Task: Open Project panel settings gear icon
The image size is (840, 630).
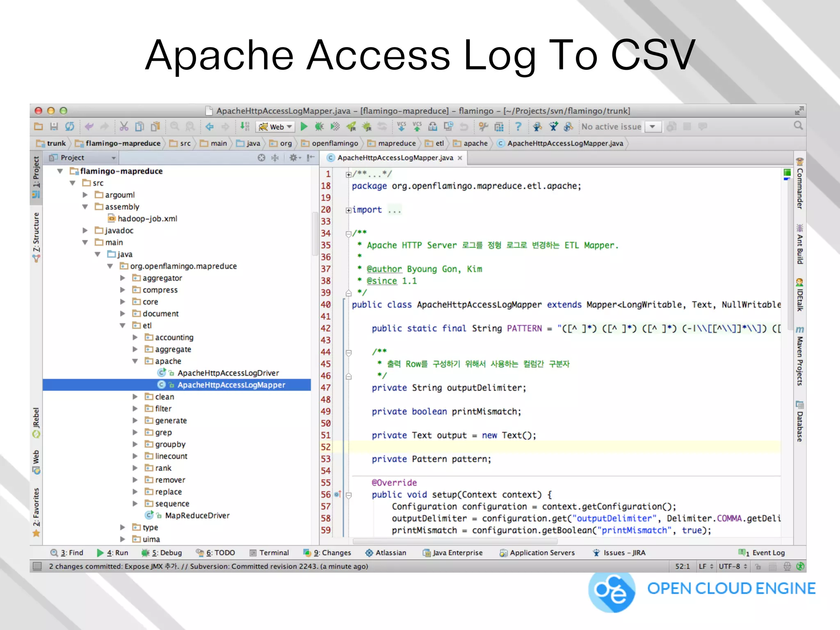Action: click(293, 158)
